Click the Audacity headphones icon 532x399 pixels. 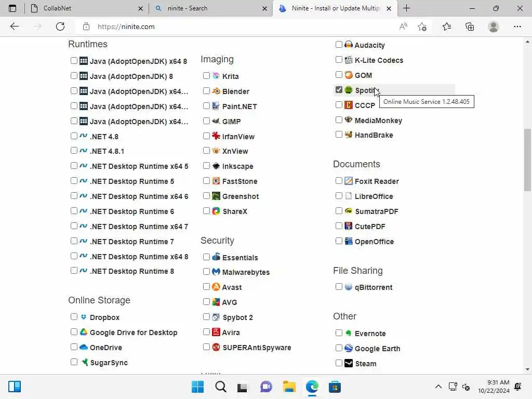(349, 45)
